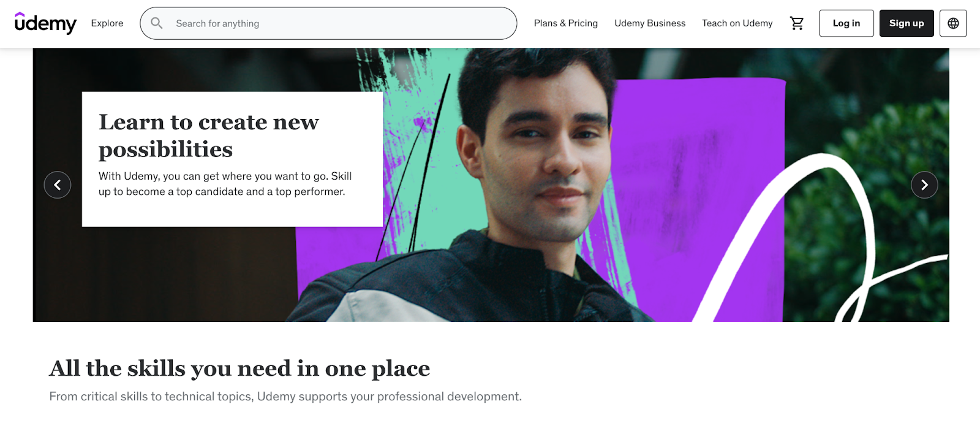Click the white promo card description text
The height and width of the screenshot is (423, 980).
point(225,184)
